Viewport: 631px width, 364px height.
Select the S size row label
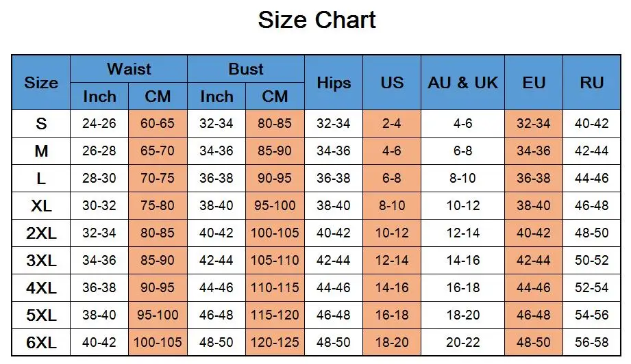(41, 124)
